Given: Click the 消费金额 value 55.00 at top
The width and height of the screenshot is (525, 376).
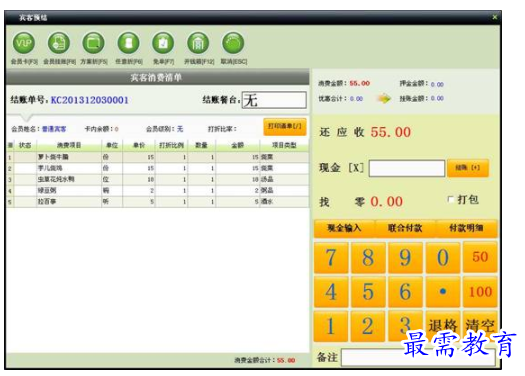Looking at the screenshot, I should (360, 83).
